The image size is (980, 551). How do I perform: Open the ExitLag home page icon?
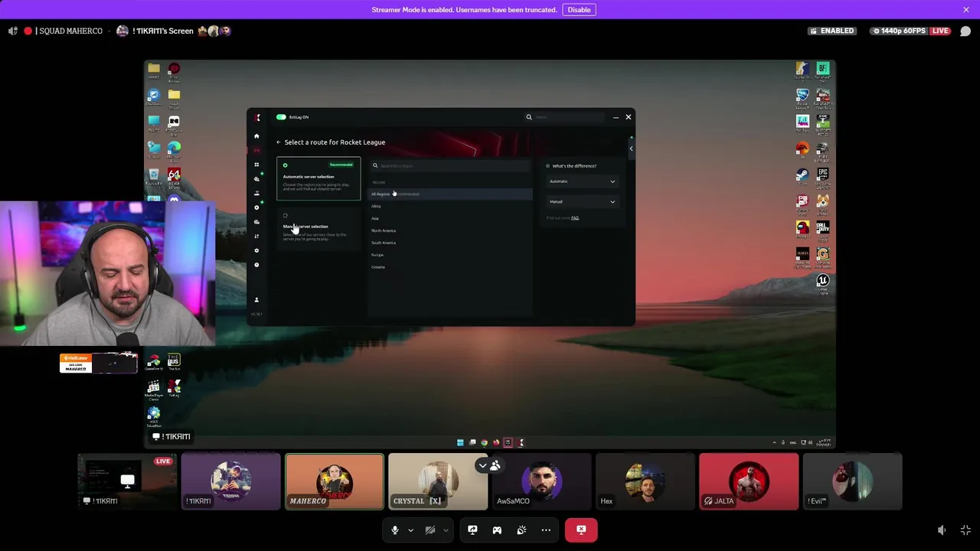click(x=256, y=136)
